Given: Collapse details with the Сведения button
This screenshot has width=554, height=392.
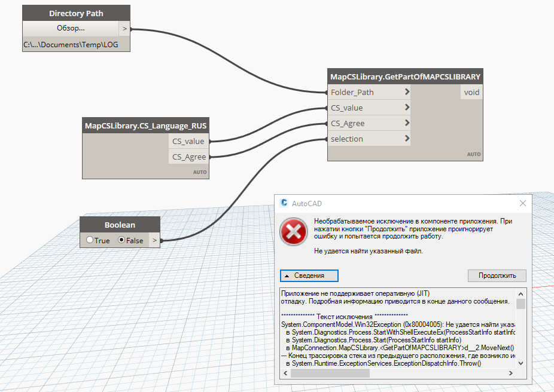Looking at the screenshot, I should 309,275.
